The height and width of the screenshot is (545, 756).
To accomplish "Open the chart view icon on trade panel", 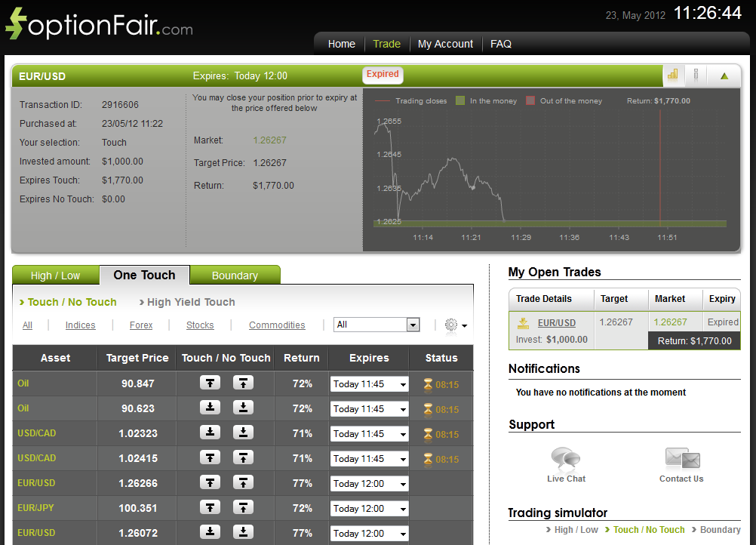I will pos(672,75).
